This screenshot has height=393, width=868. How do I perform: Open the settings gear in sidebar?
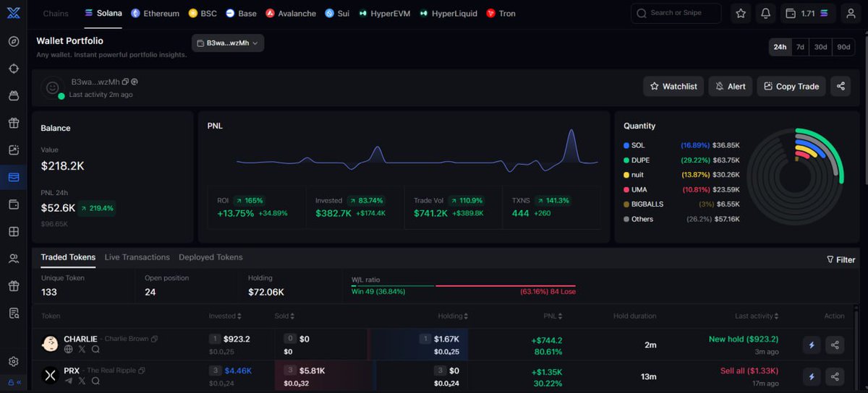click(14, 361)
